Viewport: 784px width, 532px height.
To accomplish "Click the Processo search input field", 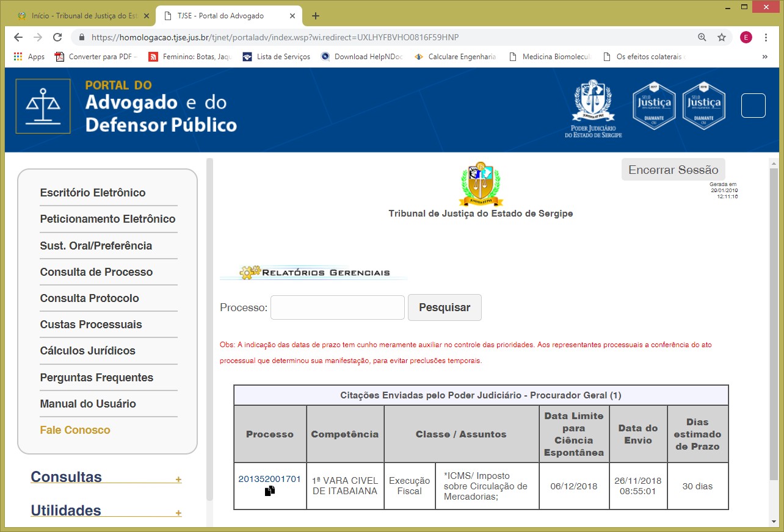I will [337, 307].
